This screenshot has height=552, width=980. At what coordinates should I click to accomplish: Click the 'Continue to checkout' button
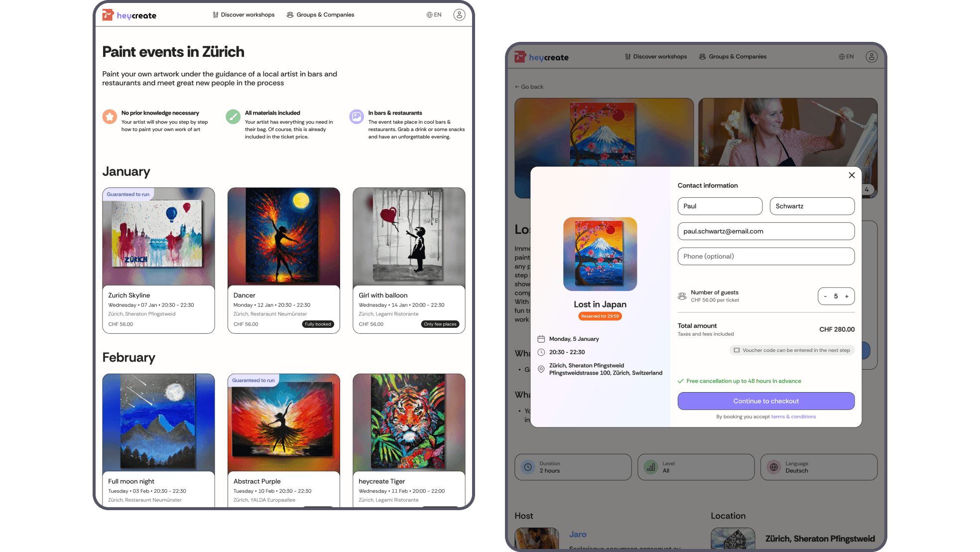[766, 401]
